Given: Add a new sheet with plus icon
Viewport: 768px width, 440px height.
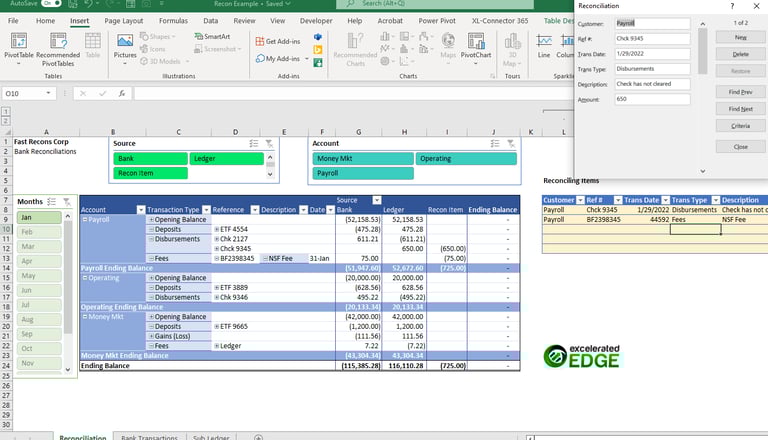Looking at the screenshot, I should click(258, 437).
